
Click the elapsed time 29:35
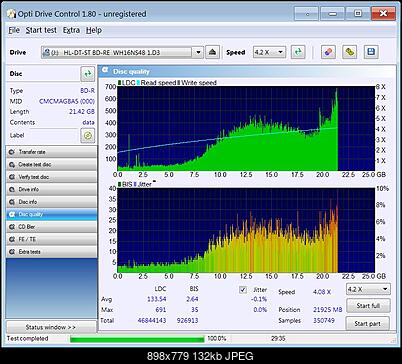click(278, 338)
